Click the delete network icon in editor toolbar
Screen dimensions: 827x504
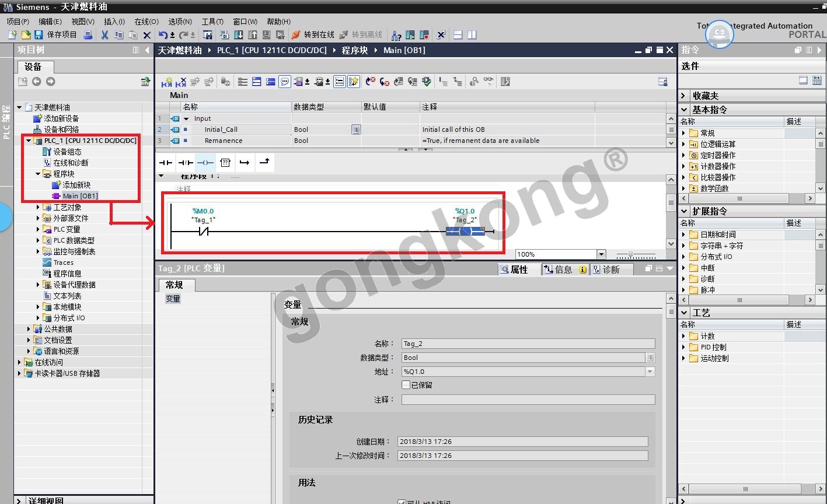click(181, 82)
